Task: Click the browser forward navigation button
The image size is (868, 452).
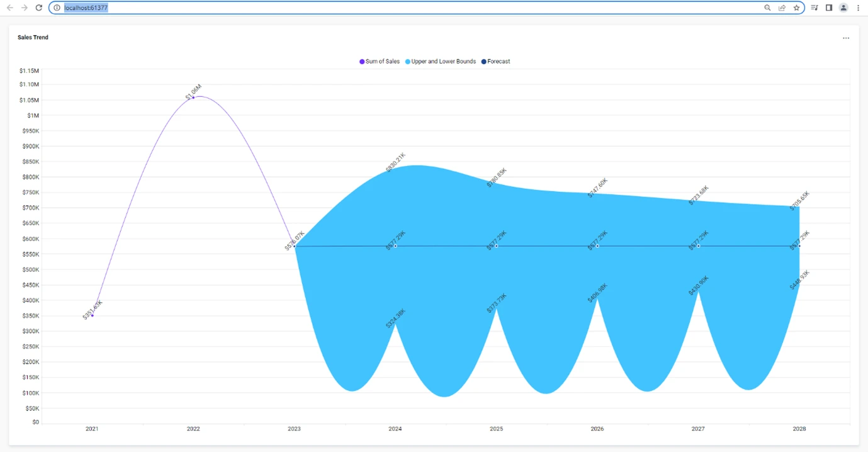Action: [24, 8]
